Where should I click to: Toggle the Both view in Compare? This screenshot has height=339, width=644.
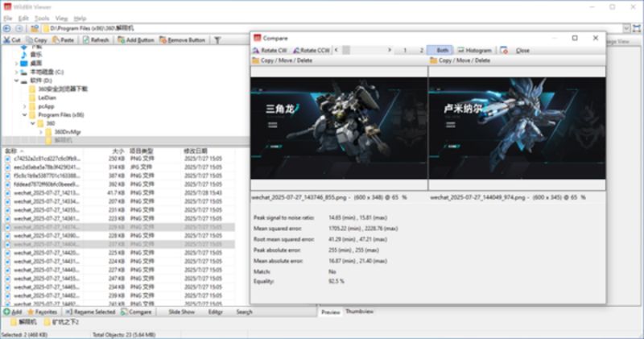coord(440,50)
